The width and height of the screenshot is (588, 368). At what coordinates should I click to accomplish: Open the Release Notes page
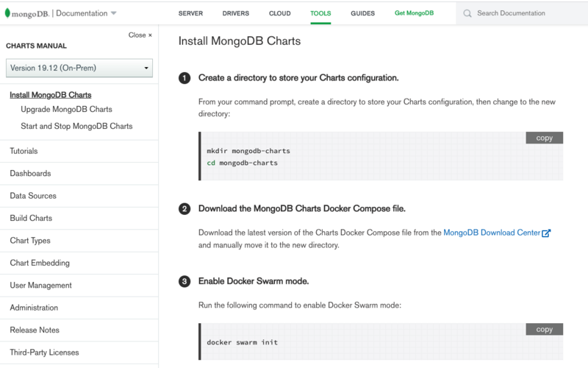35,330
